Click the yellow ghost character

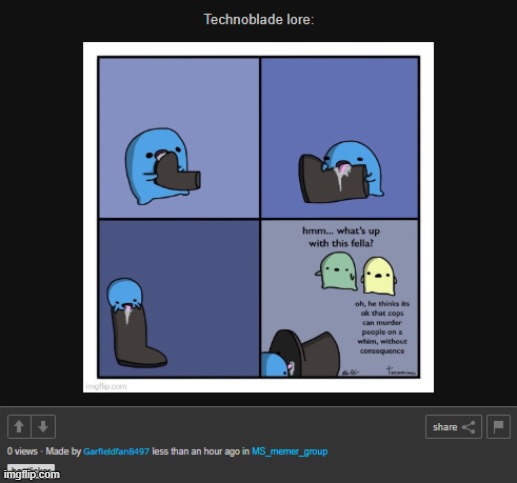(x=379, y=276)
